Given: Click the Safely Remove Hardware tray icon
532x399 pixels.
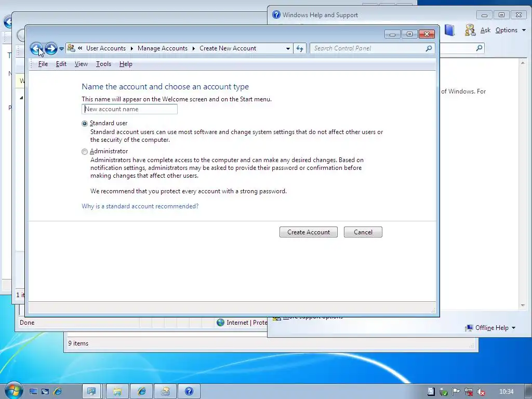Looking at the screenshot, I should coord(444,392).
